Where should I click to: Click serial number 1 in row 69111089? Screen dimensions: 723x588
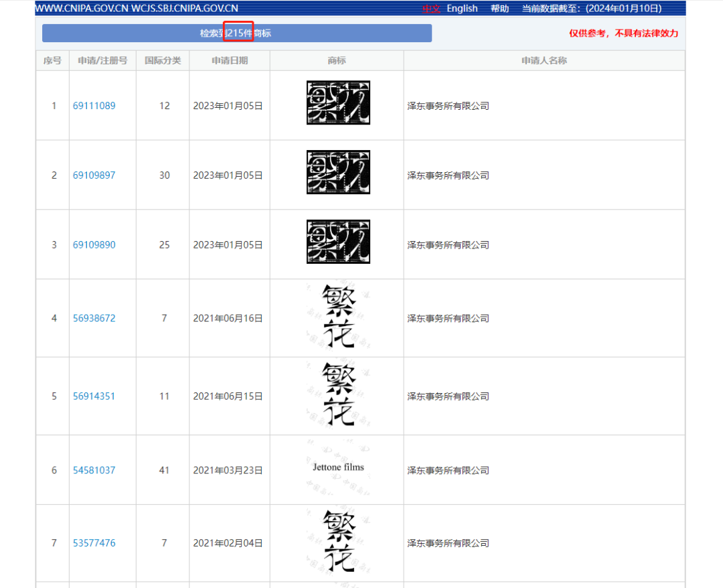54,106
